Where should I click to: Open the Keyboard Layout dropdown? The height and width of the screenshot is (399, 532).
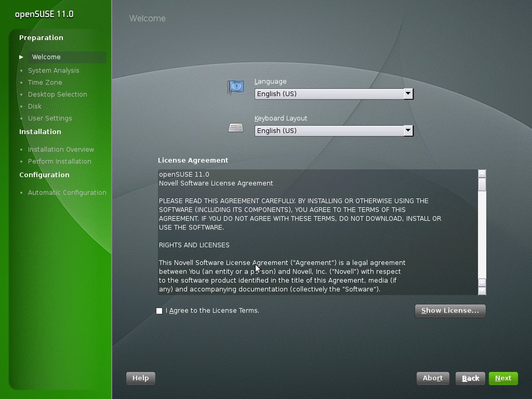click(334, 130)
